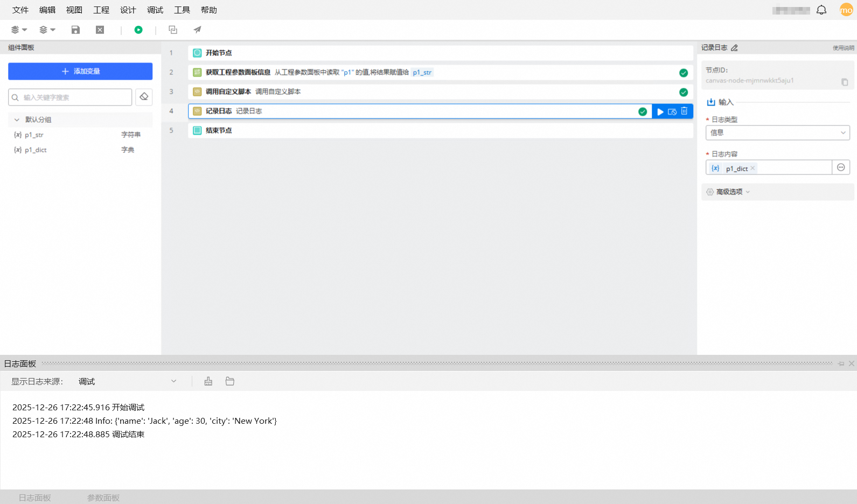This screenshot has height=504, width=857.
Task: Select the 调用自定义脚本 node row
Action: point(441,92)
